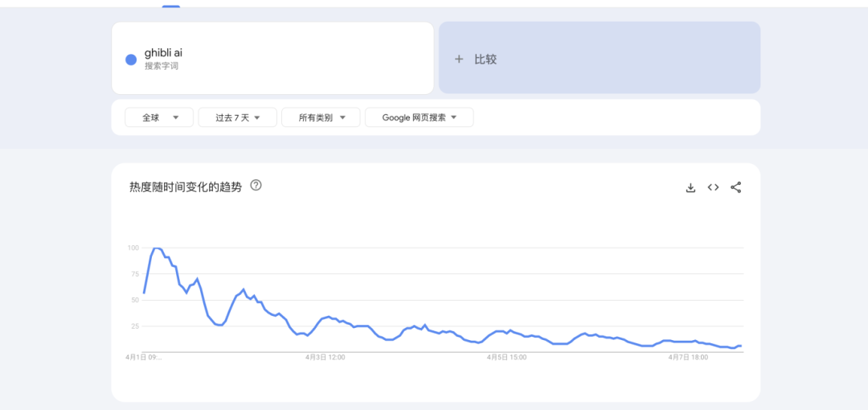This screenshot has width=868, height=410.
Task: Open the 过去 7 天 time range dropdown
Action: [237, 117]
